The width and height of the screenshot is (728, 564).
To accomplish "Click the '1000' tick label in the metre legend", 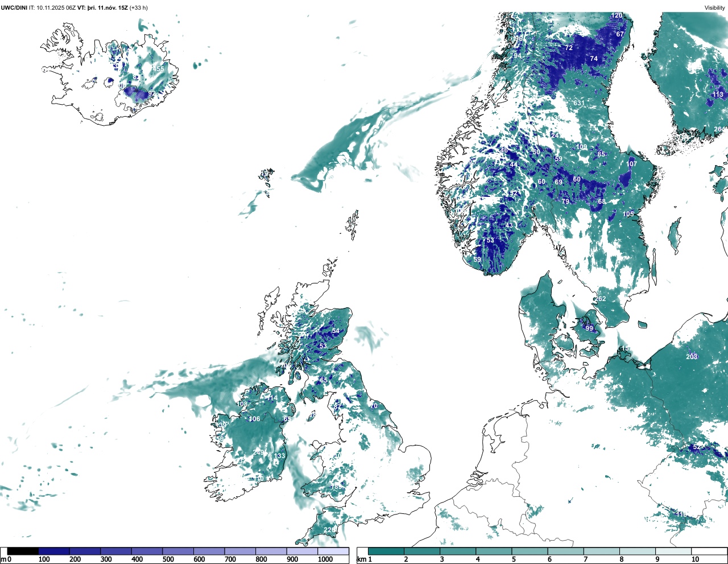I will click(x=325, y=559).
